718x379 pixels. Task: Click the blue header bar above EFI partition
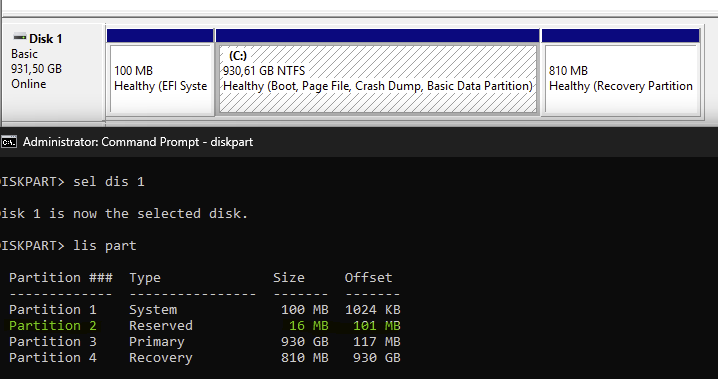(x=160, y=36)
